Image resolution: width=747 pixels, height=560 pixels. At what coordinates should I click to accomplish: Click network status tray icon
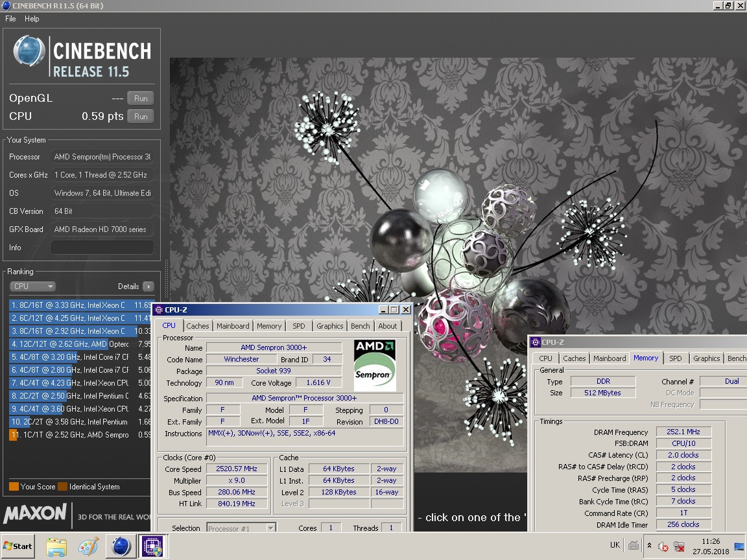click(680, 546)
